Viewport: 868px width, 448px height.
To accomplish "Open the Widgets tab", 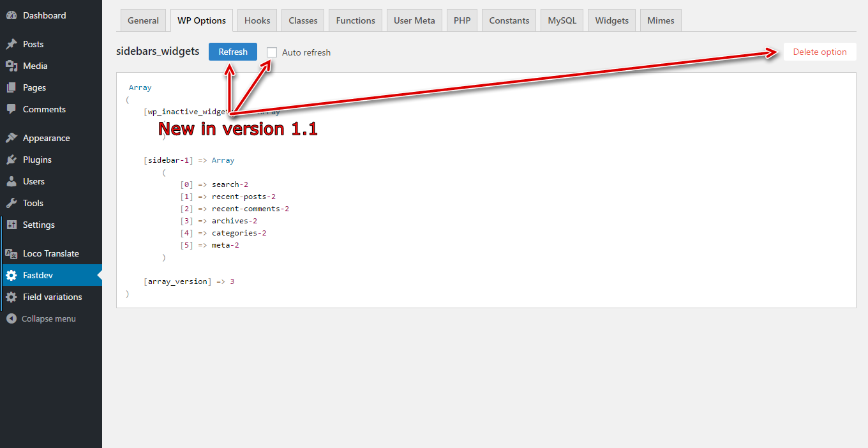I will [611, 20].
